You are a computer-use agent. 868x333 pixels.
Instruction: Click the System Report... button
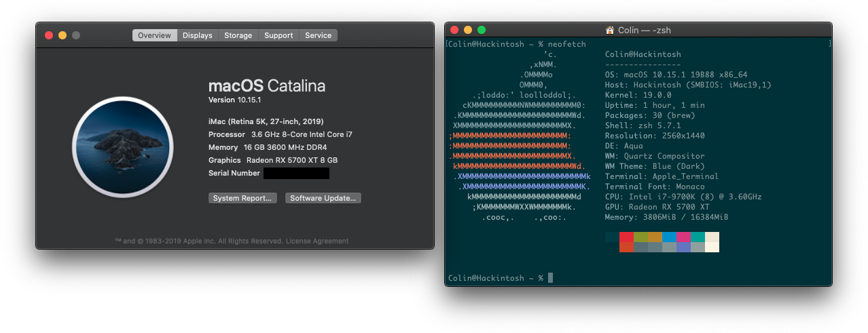point(243,198)
